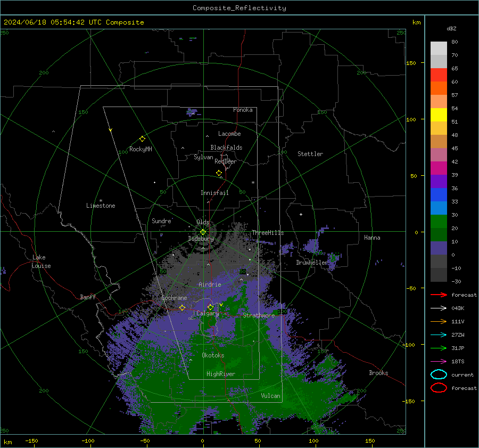This screenshot has width=479, height=448.
Task: Click the yellow diamond marker above Calgary
Action: tap(210, 307)
